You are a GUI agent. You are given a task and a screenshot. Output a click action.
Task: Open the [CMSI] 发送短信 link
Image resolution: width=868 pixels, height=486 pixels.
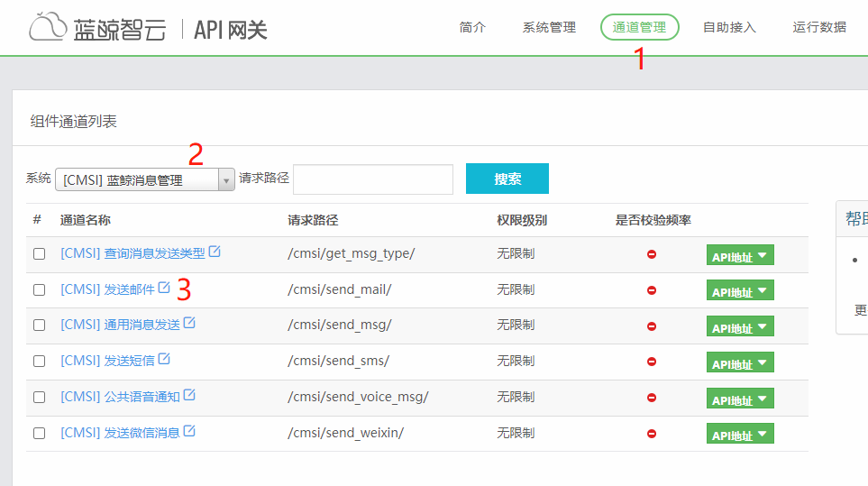click(107, 361)
